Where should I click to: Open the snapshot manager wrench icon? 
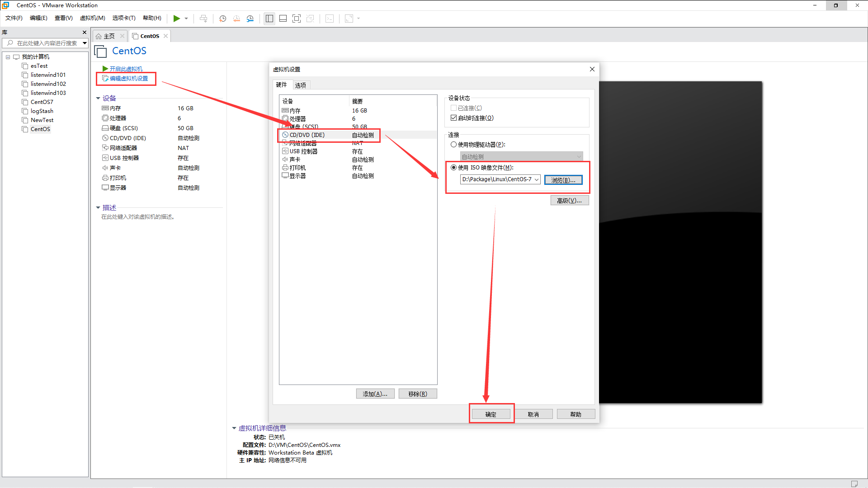coord(250,19)
